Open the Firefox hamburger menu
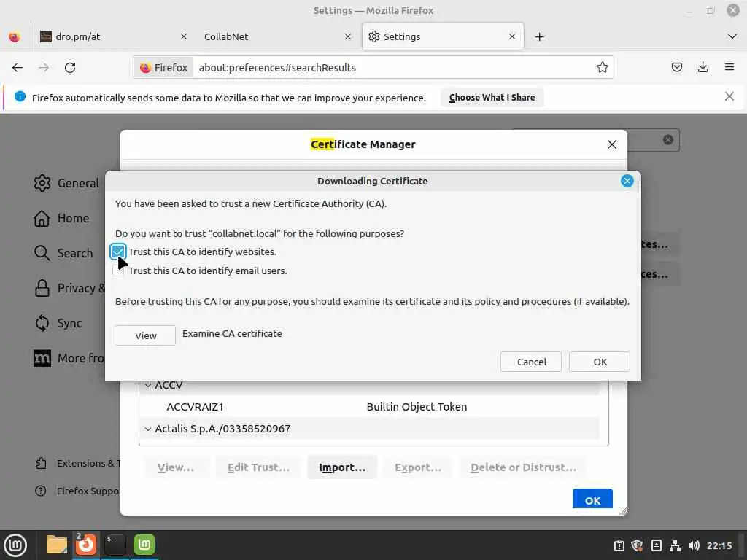This screenshot has height=560, width=747. coord(729,68)
